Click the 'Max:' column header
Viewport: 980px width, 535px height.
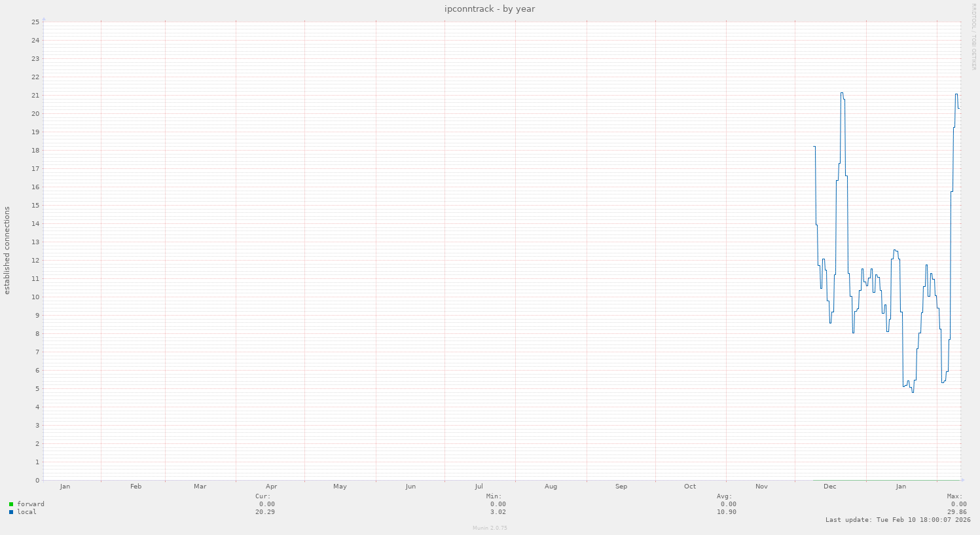pyautogui.click(x=954, y=496)
